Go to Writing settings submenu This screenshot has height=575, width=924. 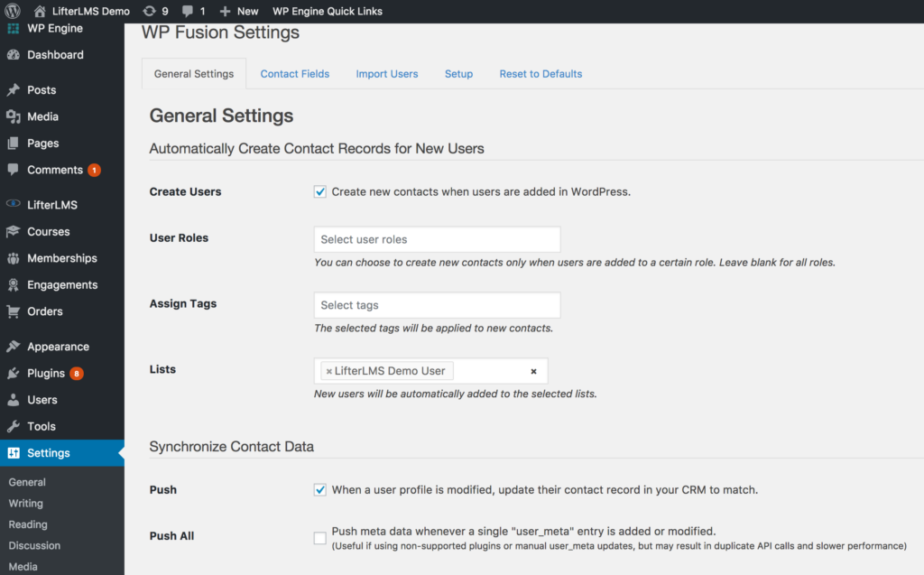click(26, 503)
